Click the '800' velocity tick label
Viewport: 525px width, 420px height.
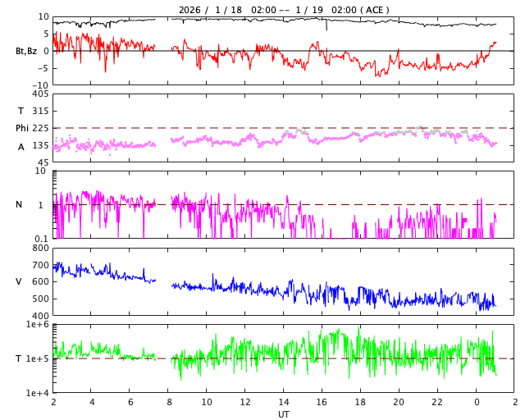pos(40,249)
